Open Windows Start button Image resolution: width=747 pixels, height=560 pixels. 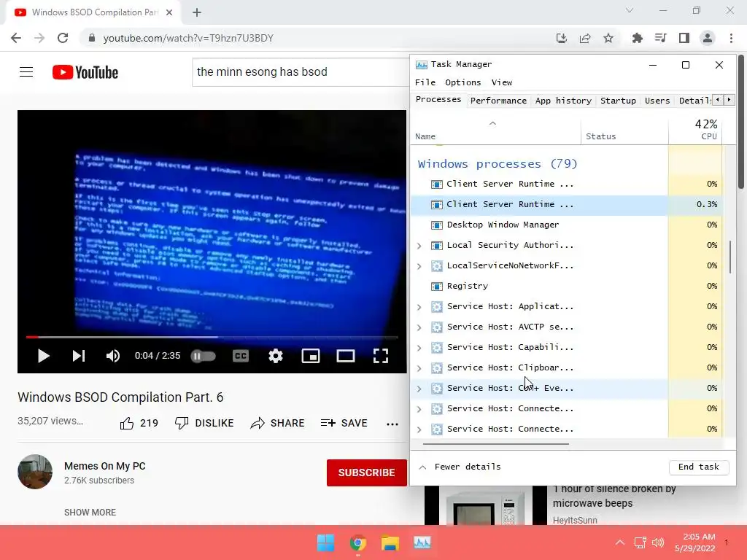[326, 542]
